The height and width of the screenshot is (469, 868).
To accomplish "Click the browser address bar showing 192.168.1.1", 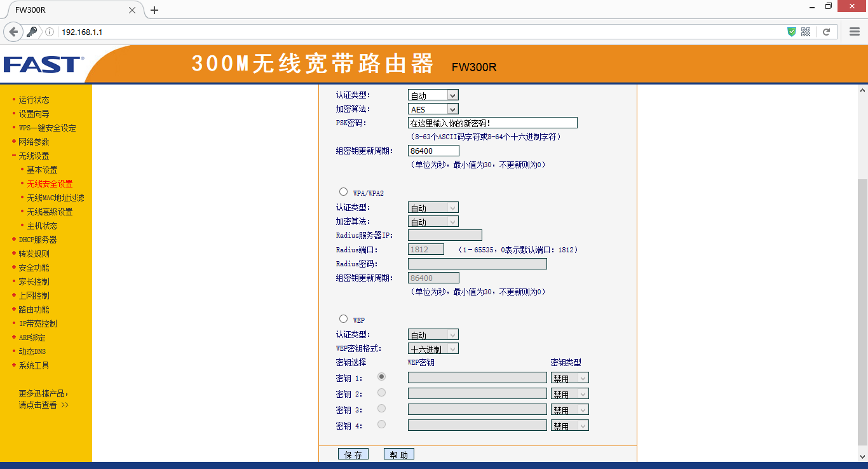I will [419, 32].
